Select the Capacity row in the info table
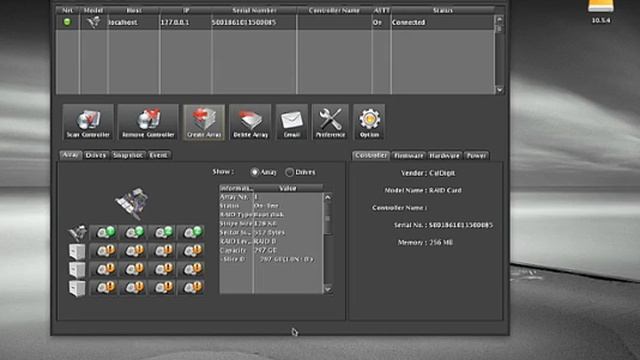640x360 pixels. (x=271, y=250)
